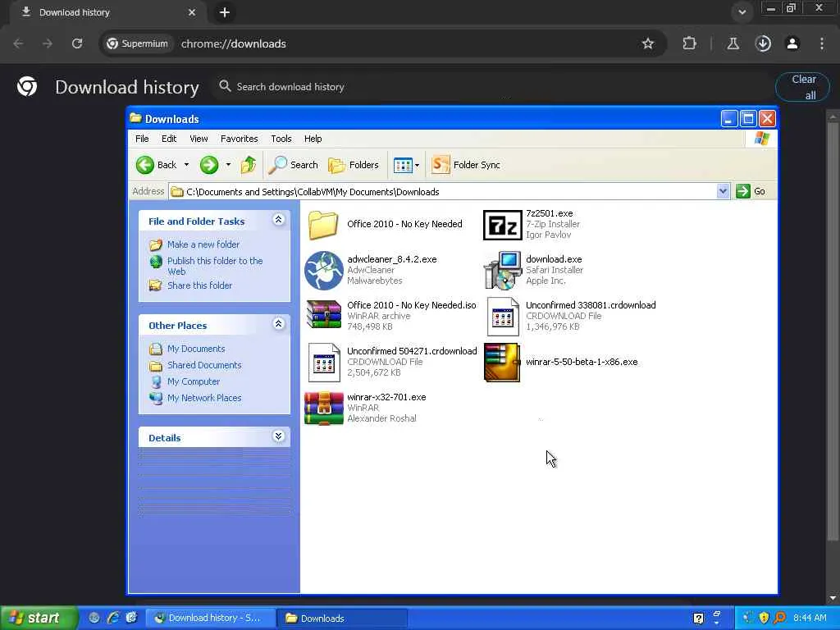Open the View menu
This screenshot has height=630, width=840.
point(199,139)
